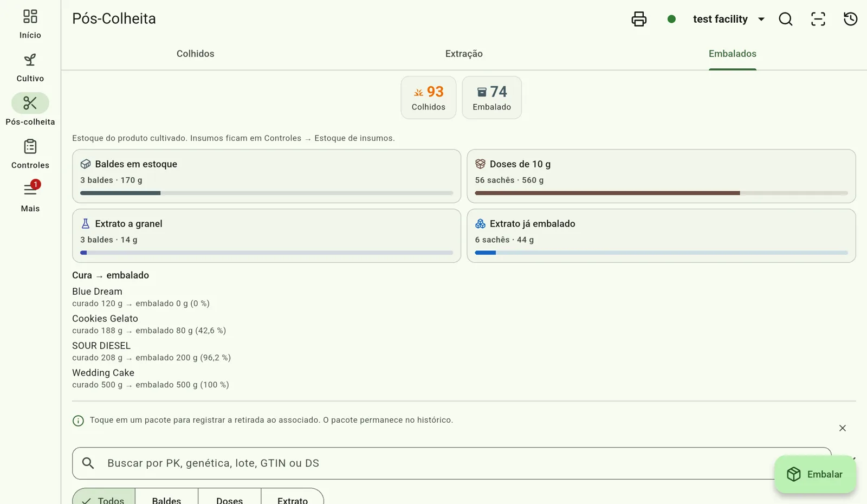Click the Blue Dream cure entry
This screenshot has height=504, width=867.
[x=141, y=297]
